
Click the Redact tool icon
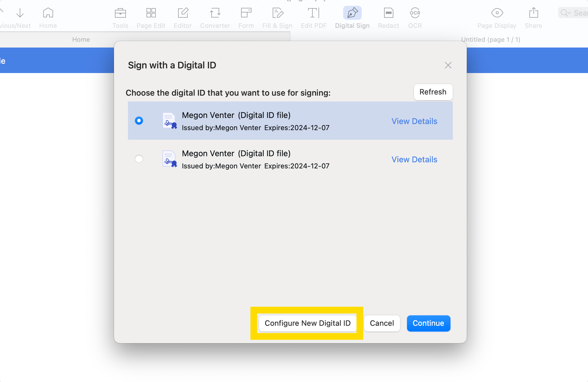(x=388, y=13)
